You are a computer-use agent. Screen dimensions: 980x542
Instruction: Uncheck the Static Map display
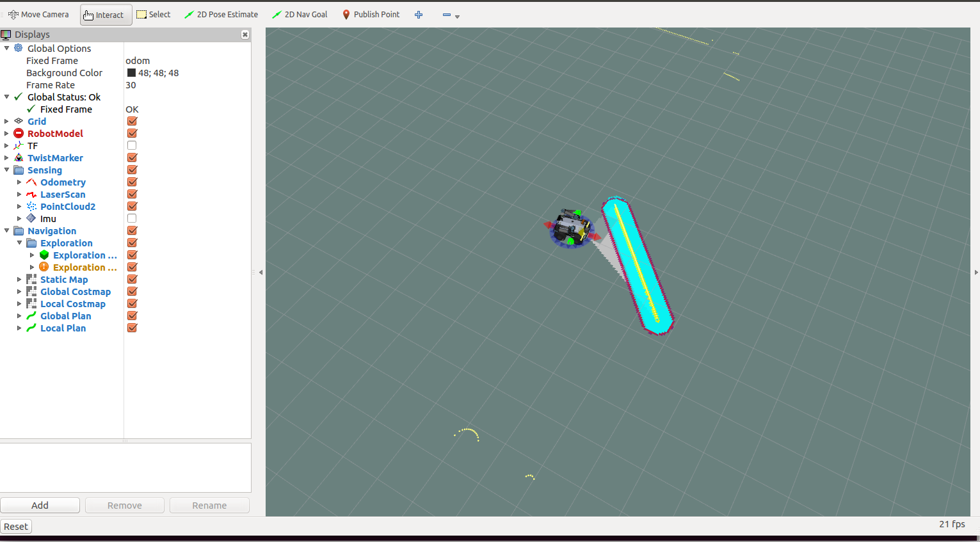(132, 279)
